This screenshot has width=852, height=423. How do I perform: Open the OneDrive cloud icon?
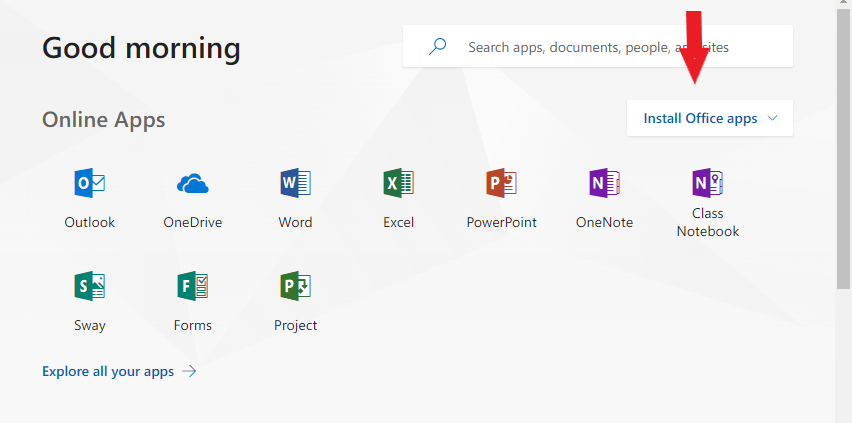[192, 184]
